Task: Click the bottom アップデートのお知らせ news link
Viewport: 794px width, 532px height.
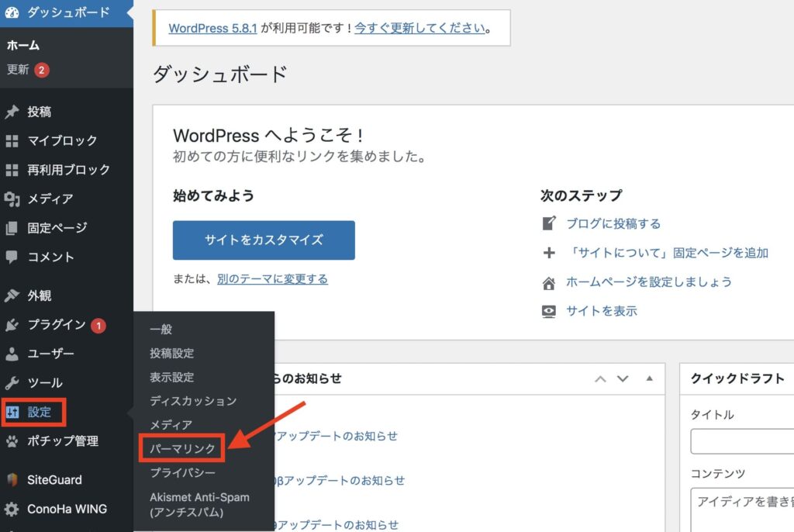Action: click(x=337, y=524)
